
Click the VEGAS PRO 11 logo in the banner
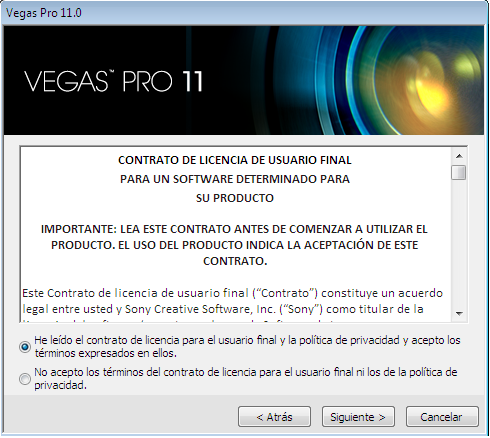coord(113,81)
